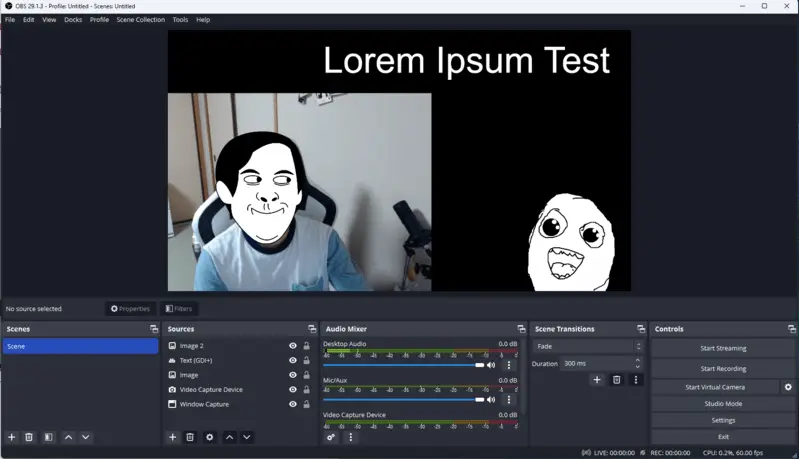The image size is (799, 459).
Task: Lock the Image 2 source
Action: point(307,345)
